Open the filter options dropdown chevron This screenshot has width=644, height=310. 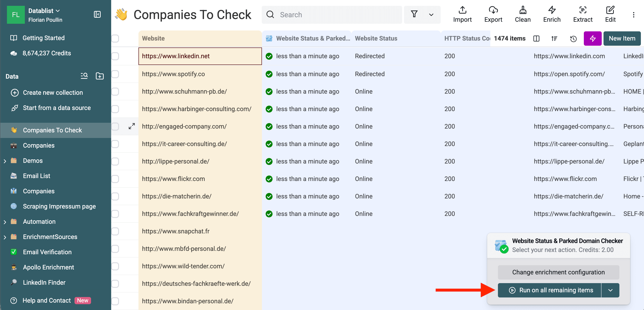[431, 15]
